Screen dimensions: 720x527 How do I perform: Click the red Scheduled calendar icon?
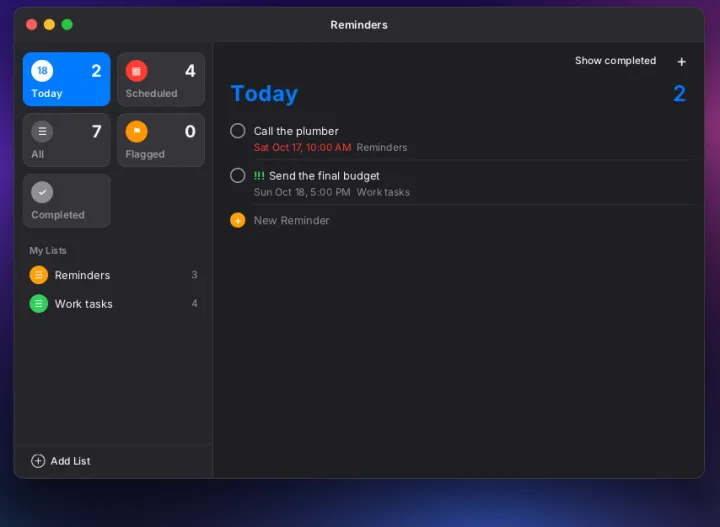pyautogui.click(x=136, y=71)
